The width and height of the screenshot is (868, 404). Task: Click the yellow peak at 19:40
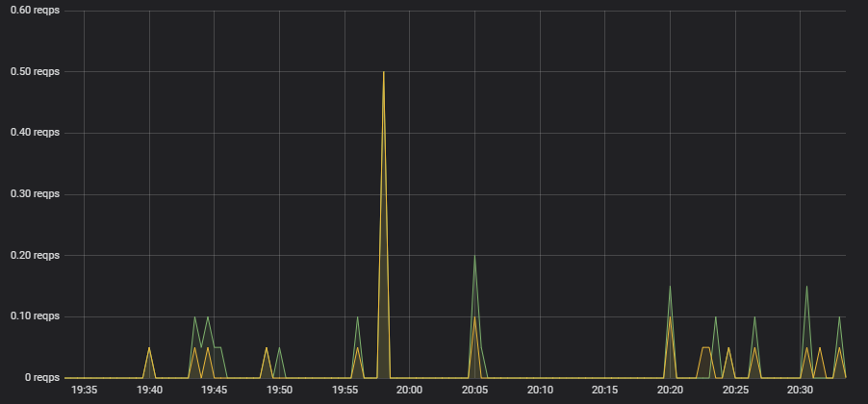pyautogui.click(x=149, y=348)
